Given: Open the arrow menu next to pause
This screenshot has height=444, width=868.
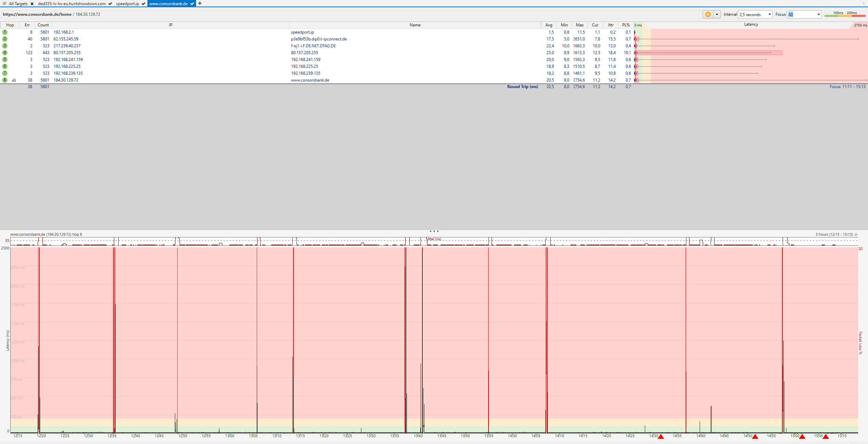Looking at the screenshot, I should (716, 14).
